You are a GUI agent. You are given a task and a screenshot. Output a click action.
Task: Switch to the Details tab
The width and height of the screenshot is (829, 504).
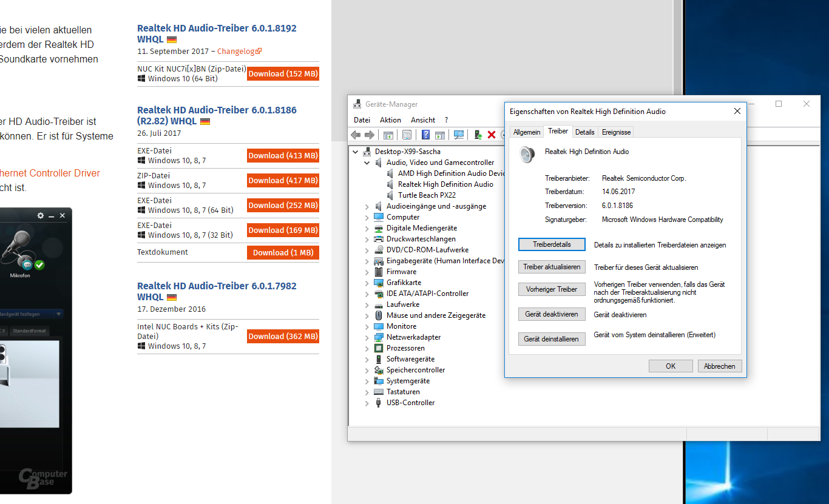coord(584,132)
